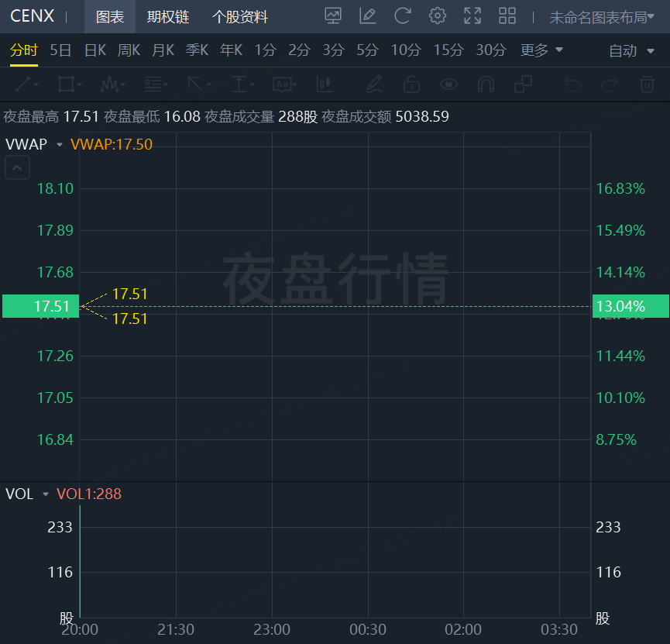Toggle drawings visibility eye icon

point(448,84)
